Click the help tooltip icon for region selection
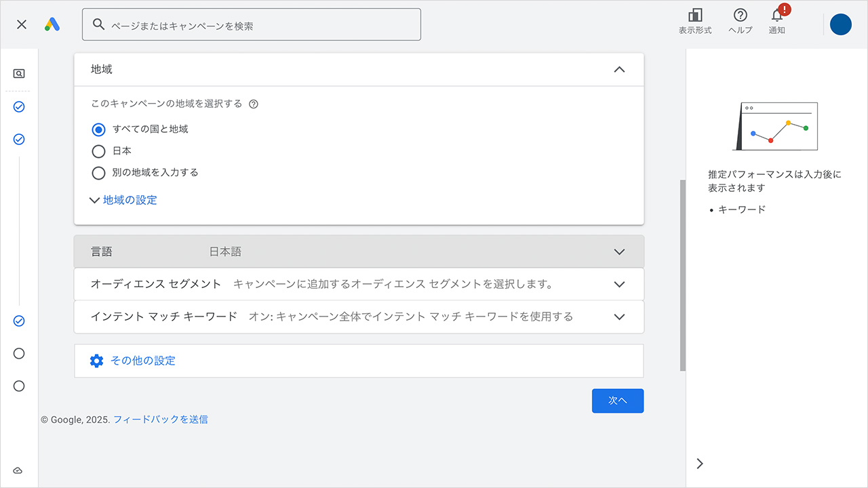 point(252,104)
